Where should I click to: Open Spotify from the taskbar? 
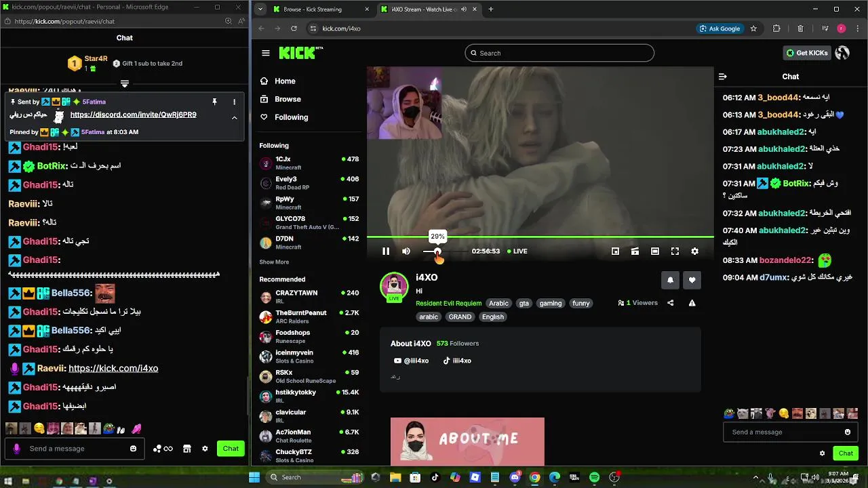[594, 478]
